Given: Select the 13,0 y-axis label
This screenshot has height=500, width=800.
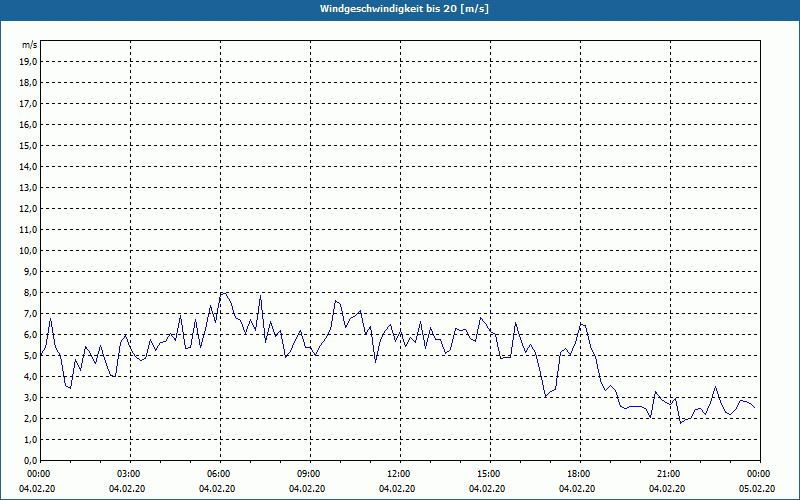Looking at the screenshot, I should click(28, 187).
